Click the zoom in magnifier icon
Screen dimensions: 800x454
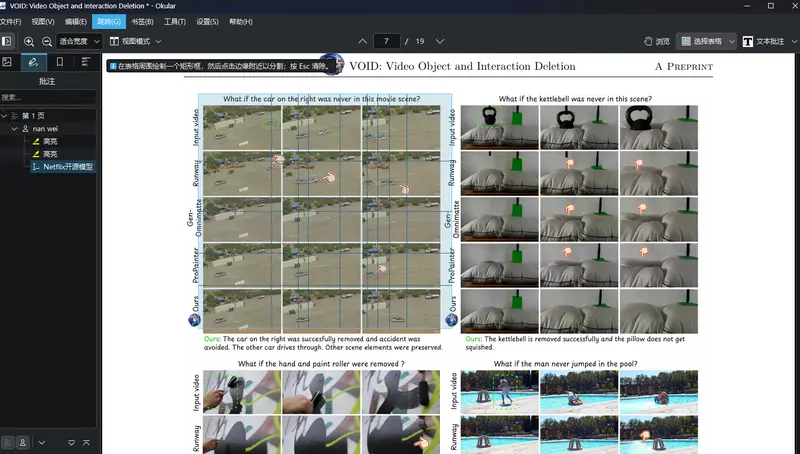(29, 41)
